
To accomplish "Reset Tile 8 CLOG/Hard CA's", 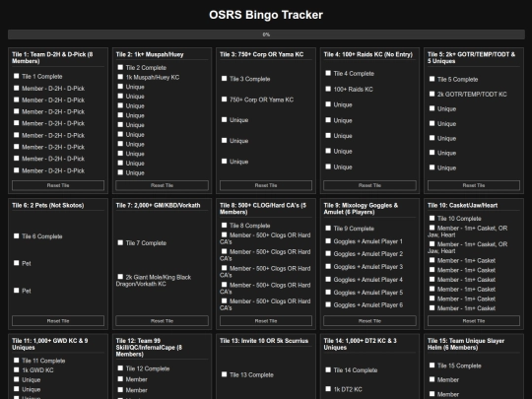I will [x=266, y=320].
